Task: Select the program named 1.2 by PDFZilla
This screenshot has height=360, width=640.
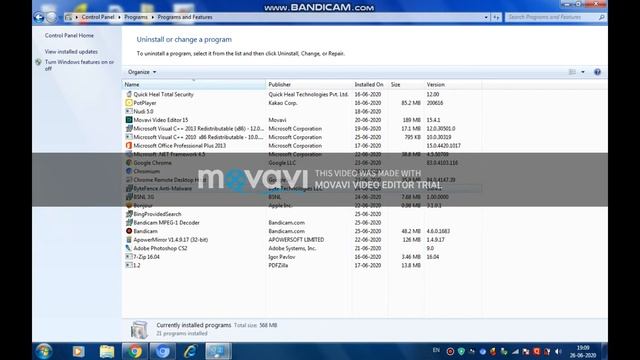Action: click(302, 266)
